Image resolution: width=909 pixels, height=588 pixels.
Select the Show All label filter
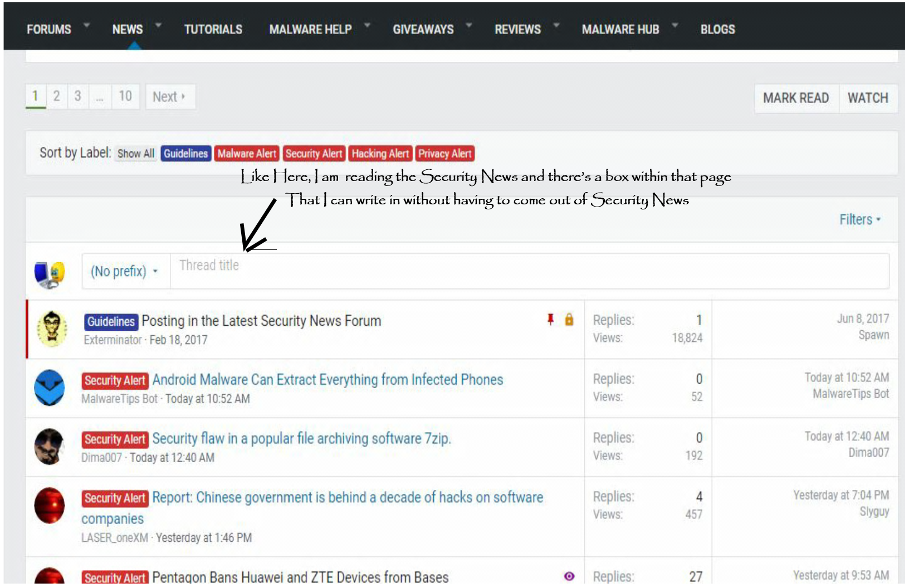click(x=136, y=154)
